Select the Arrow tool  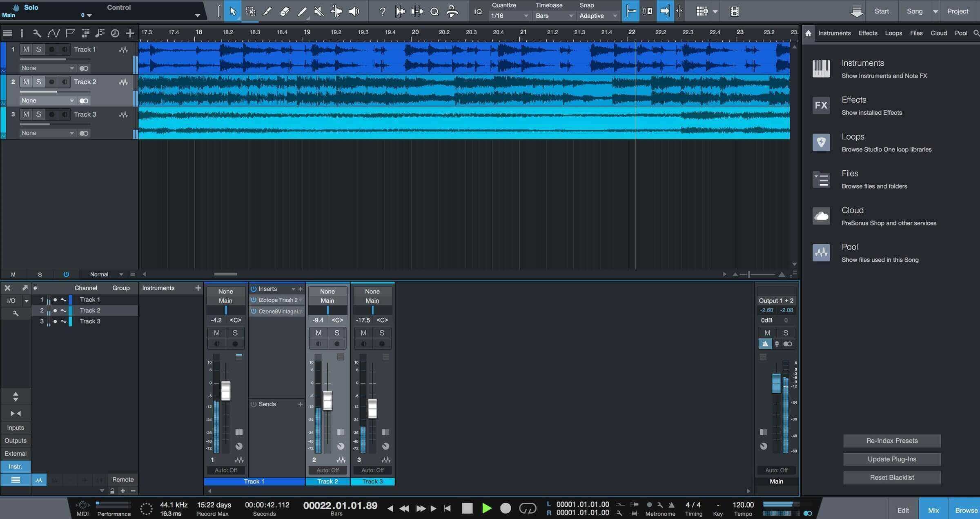coord(233,11)
